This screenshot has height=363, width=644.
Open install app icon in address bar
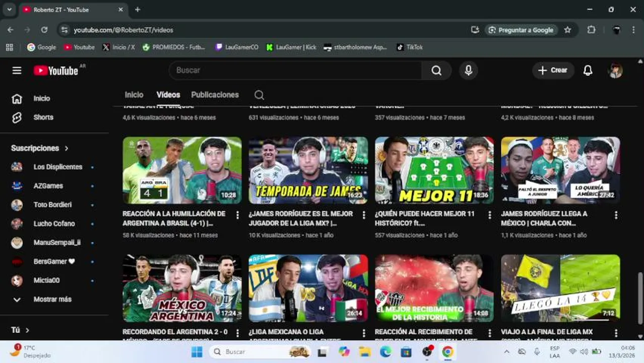(x=475, y=30)
